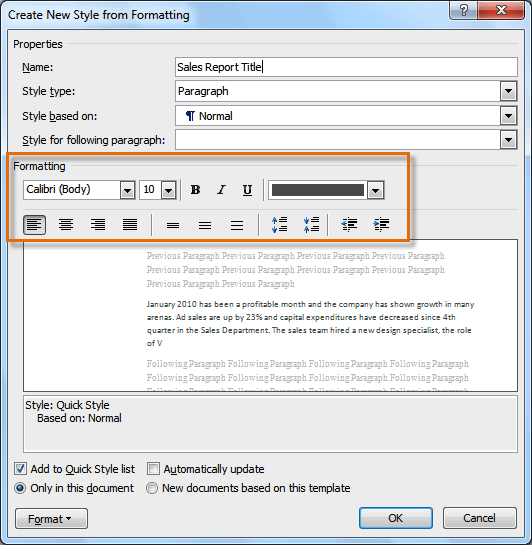The width and height of the screenshot is (532, 545).
Task: Click the sample paragraph preview text
Action: [x=310, y=324]
